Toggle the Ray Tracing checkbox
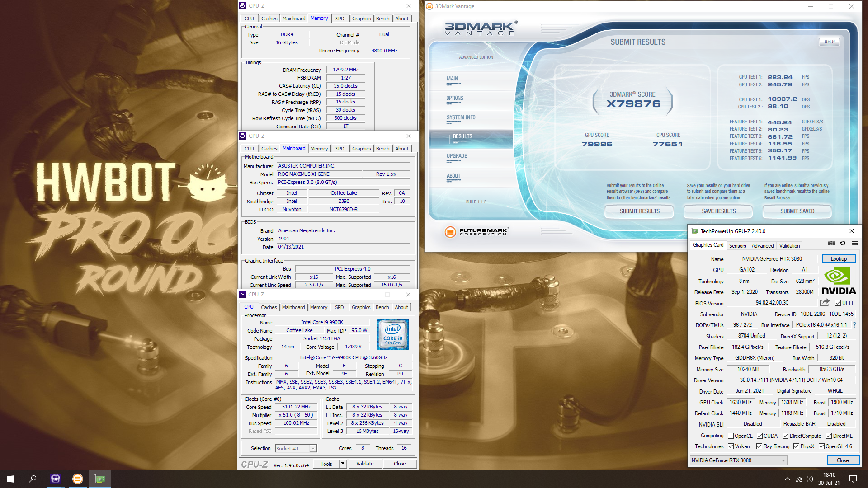 [759, 446]
